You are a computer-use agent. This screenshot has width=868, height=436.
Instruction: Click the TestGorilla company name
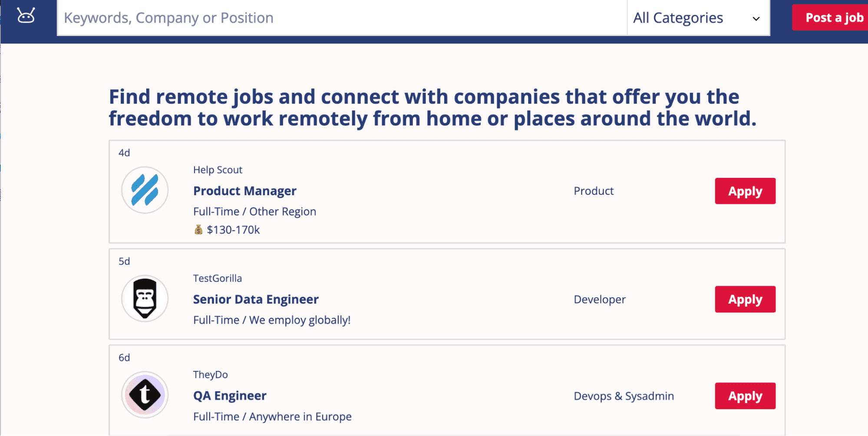[218, 278]
